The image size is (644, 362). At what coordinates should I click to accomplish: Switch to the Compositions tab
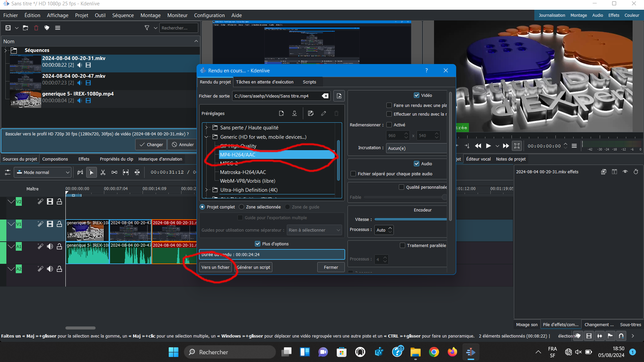[x=55, y=159]
